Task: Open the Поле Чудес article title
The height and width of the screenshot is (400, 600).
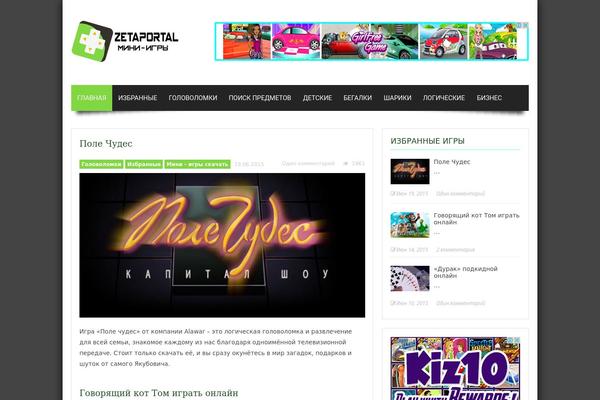Action: [106, 144]
